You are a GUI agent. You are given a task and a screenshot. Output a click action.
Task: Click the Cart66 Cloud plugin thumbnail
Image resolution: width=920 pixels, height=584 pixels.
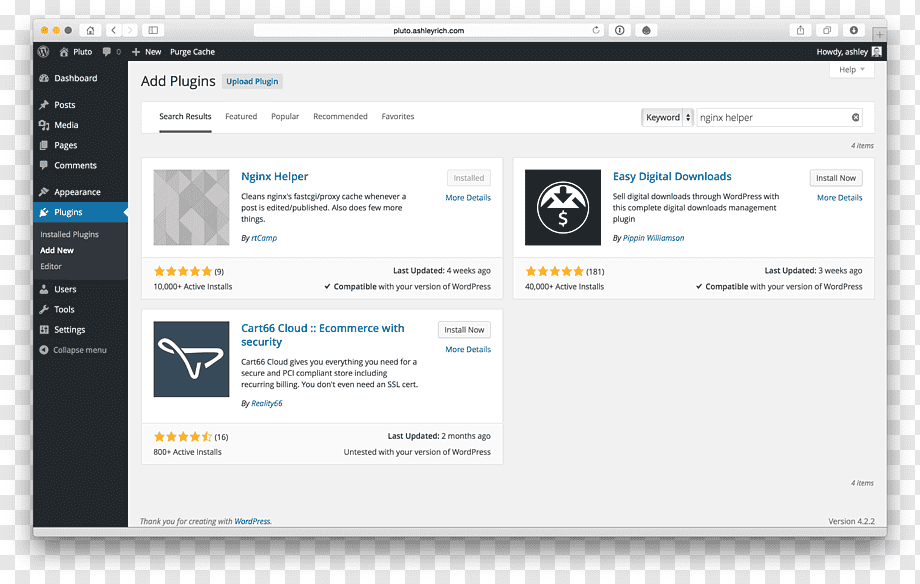click(191, 359)
